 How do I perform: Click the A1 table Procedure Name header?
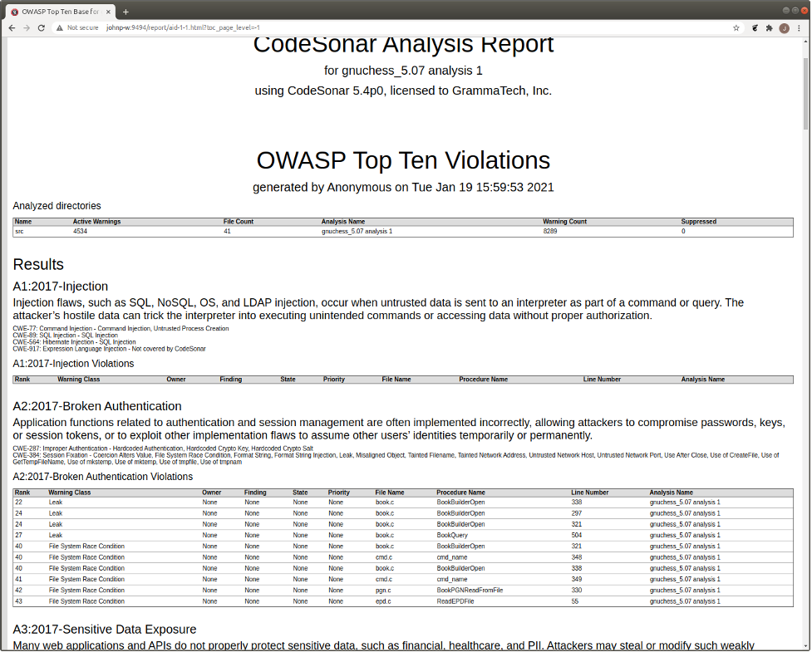[483, 380]
